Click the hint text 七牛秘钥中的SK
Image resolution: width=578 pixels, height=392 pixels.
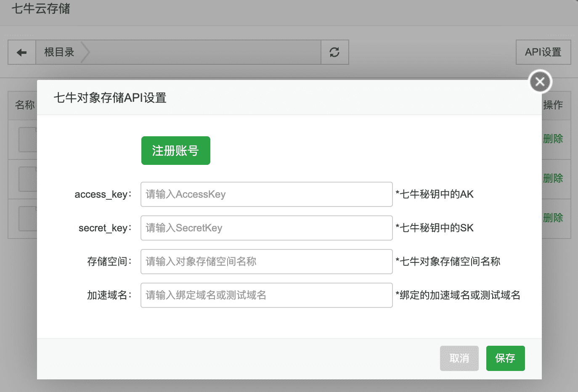[435, 228]
